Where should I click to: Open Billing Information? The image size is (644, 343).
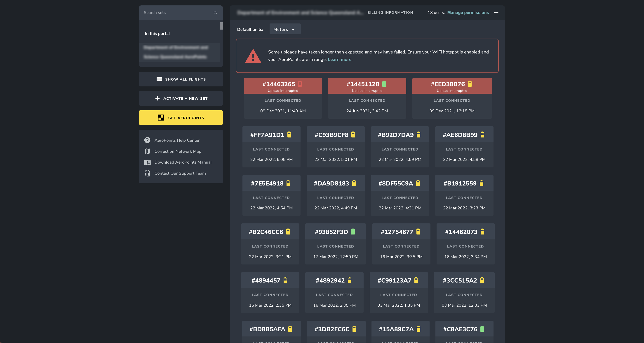click(x=390, y=12)
